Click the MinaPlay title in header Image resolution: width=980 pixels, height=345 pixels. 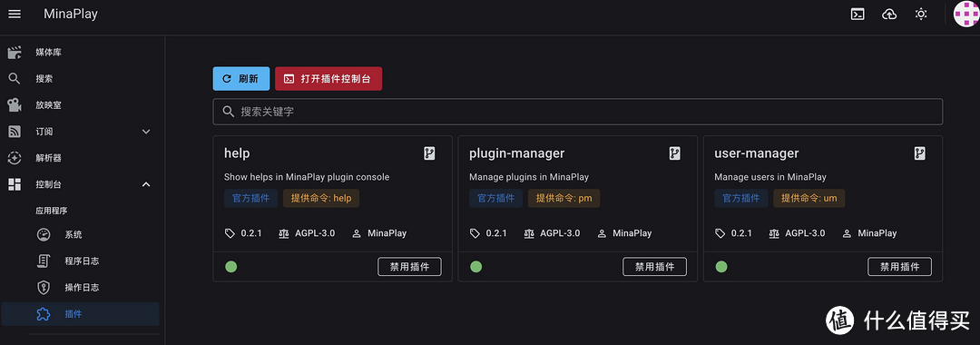coord(71,14)
